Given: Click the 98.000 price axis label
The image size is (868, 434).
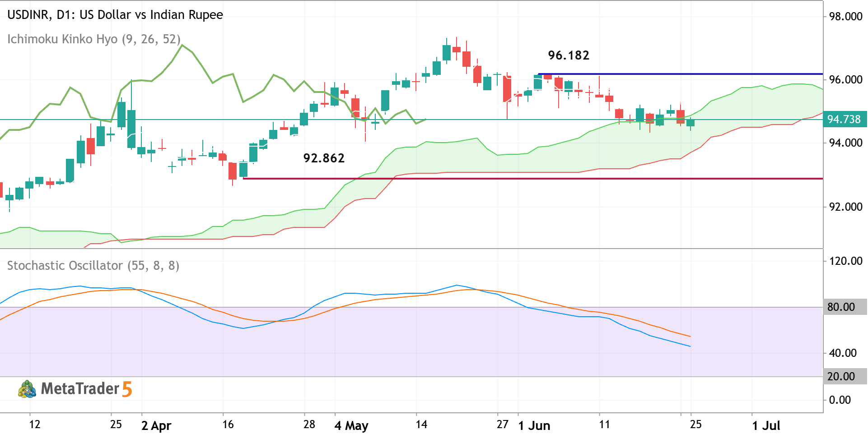Looking at the screenshot, I should 846,17.
